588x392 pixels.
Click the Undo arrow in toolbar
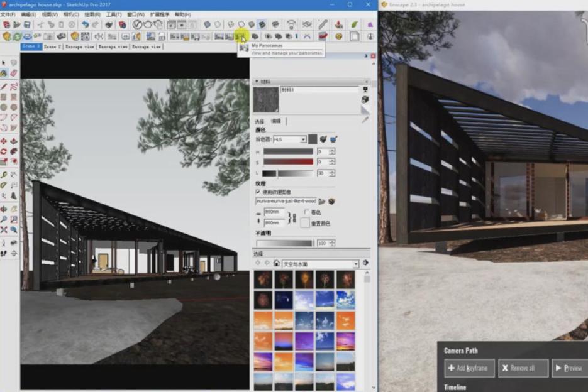pyautogui.click(x=85, y=24)
